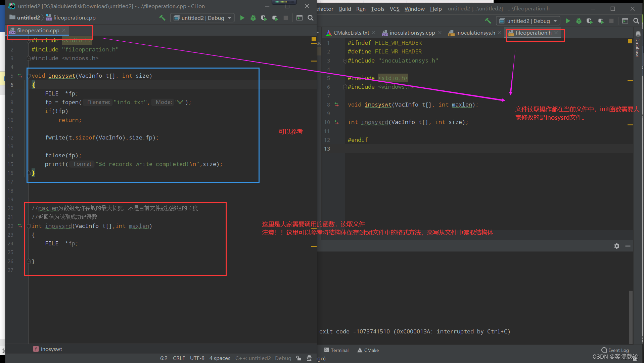Open the Database side panel
Viewport: 644px width, 363px height.
pyautogui.click(x=638, y=44)
